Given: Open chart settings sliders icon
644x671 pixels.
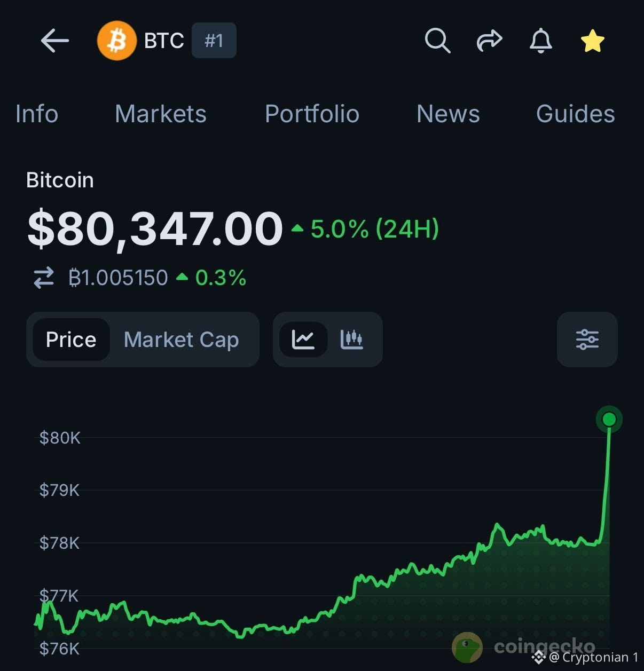Looking at the screenshot, I should (x=587, y=340).
